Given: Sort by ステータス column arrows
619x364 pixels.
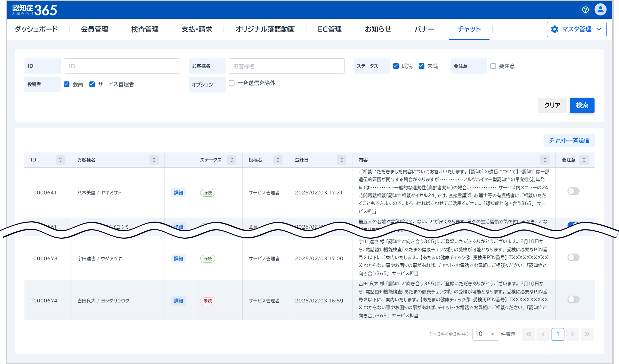Looking at the screenshot, I should click(232, 160).
